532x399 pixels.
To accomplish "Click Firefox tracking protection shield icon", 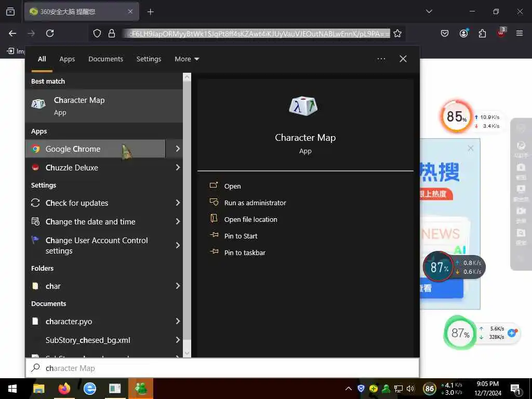I will pos(97,33).
